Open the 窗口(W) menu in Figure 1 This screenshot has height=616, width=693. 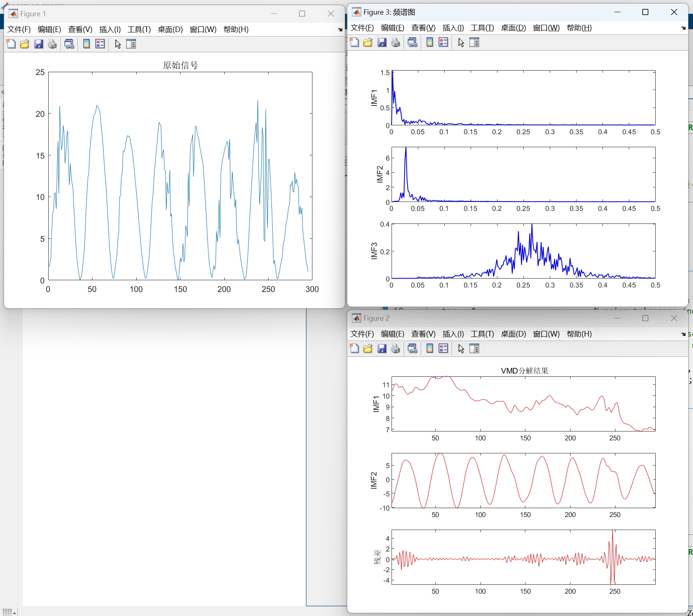click(203, 29)
